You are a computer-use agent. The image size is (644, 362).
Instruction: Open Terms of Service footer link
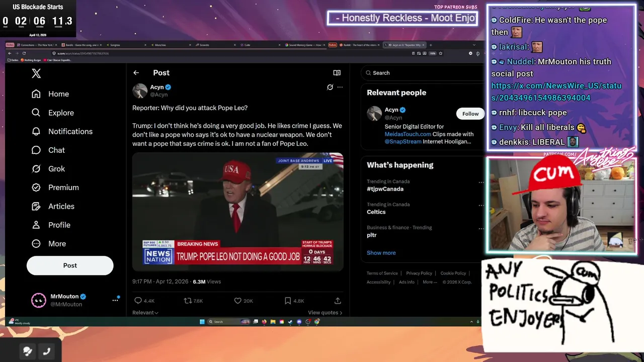coord(382,274)
